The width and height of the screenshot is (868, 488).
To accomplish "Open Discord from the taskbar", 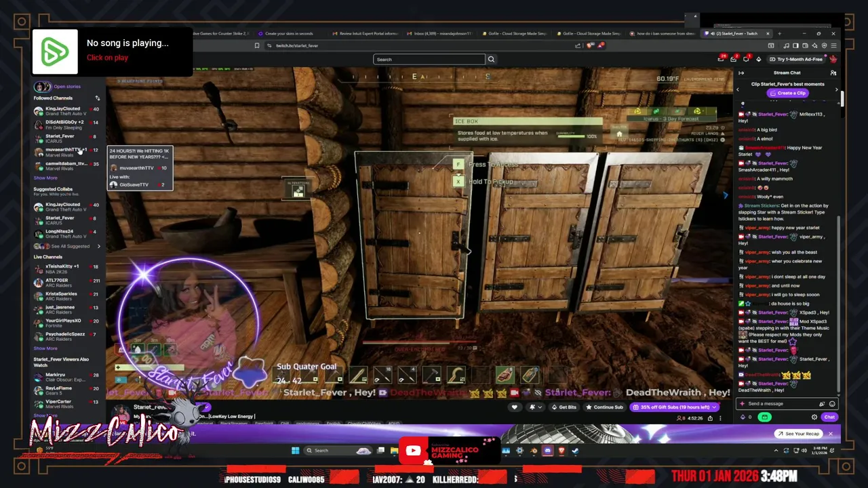I will pyautogui.click(x=548, y=451).
